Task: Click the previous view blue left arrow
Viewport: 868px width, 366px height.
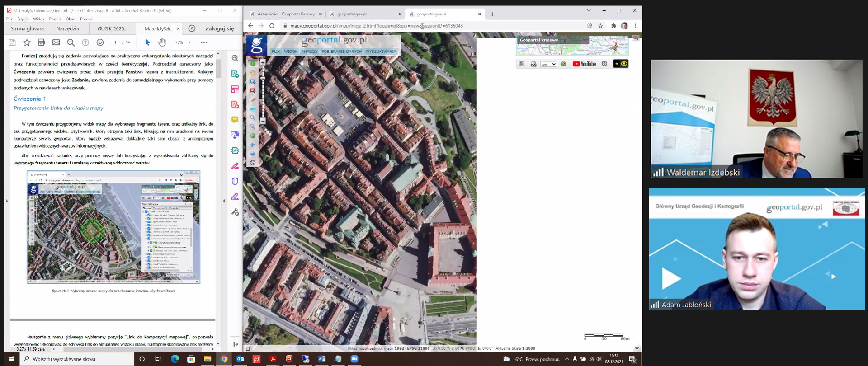Action: click(x=253, y=145)
